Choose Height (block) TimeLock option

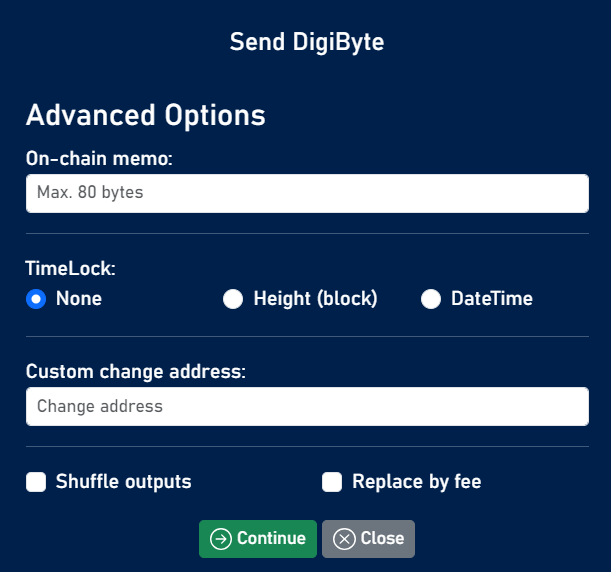233,299
